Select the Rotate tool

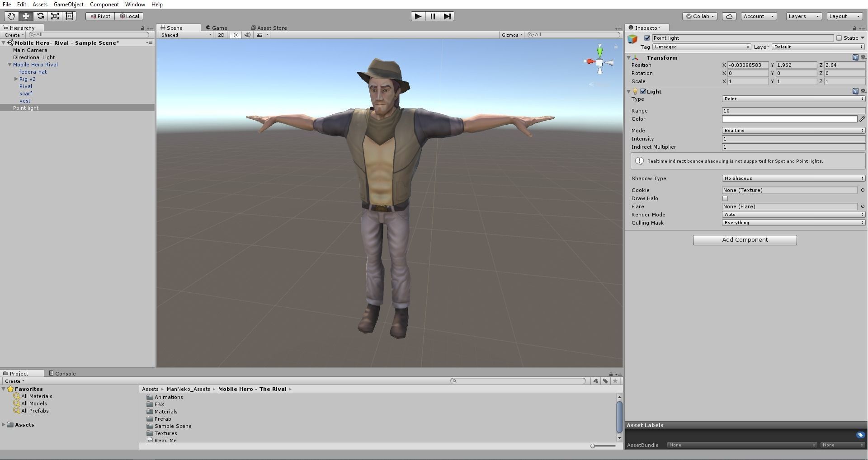coord(41,16)
